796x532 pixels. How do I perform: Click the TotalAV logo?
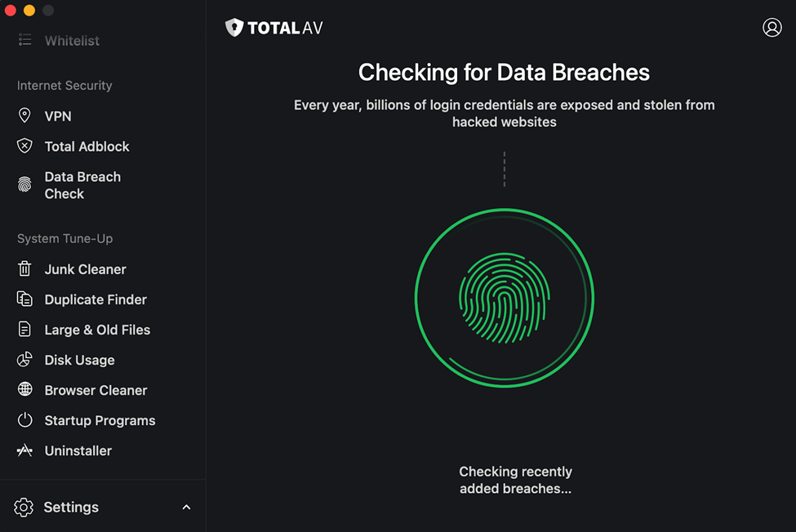tap(274, 28)
